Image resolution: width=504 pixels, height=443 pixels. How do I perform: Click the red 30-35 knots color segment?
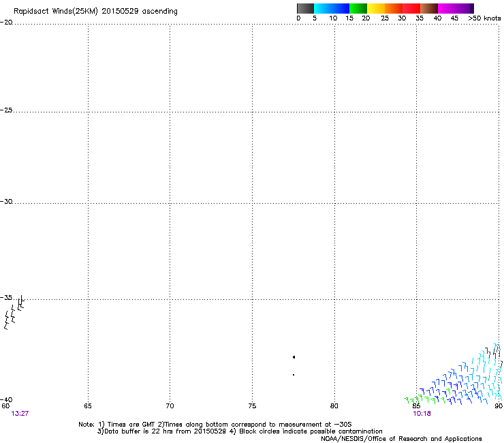(411, 8)
